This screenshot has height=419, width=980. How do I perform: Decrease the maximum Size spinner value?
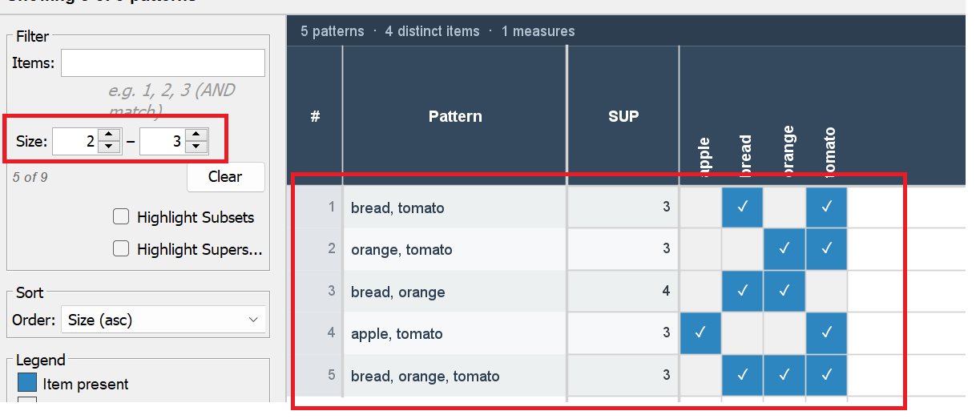coord(196,147)
